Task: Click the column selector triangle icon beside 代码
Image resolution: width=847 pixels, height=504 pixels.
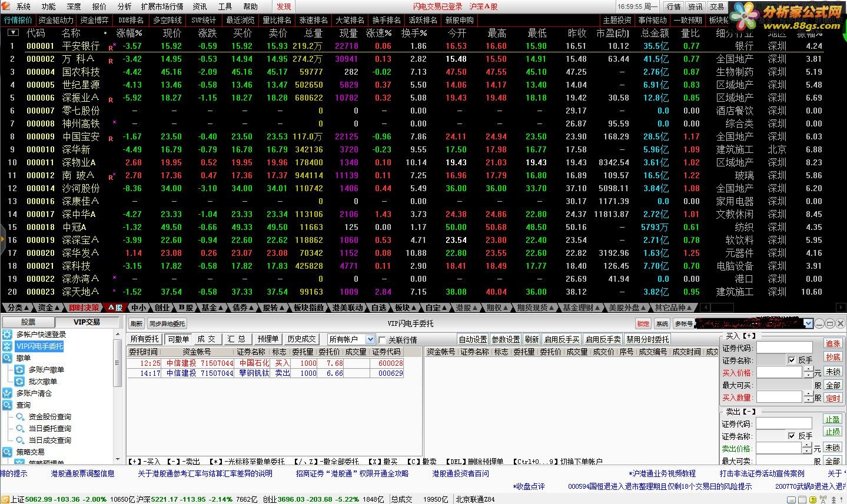Action: coord(13,33)
